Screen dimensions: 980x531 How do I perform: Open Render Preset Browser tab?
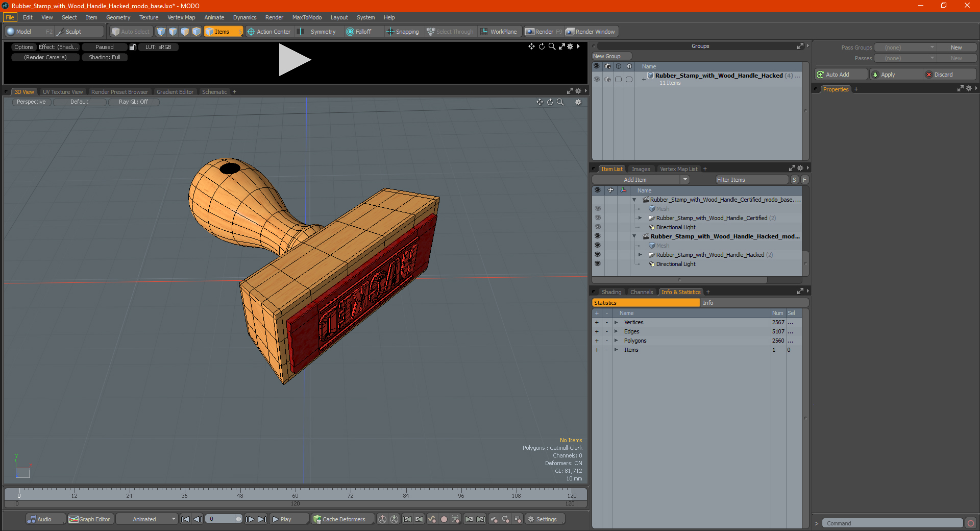pyautogui.click(x=119, y=92)
